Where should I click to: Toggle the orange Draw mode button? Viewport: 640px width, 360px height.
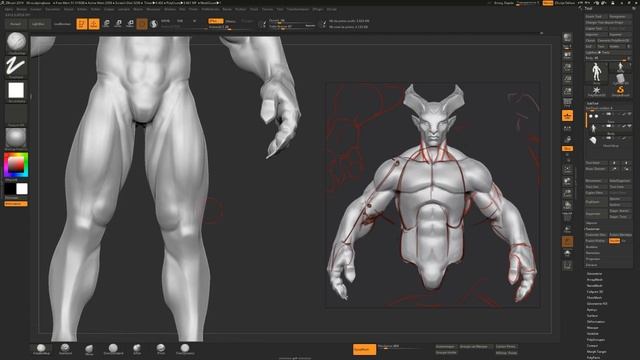pyautogui.click(x=94, y=24)
